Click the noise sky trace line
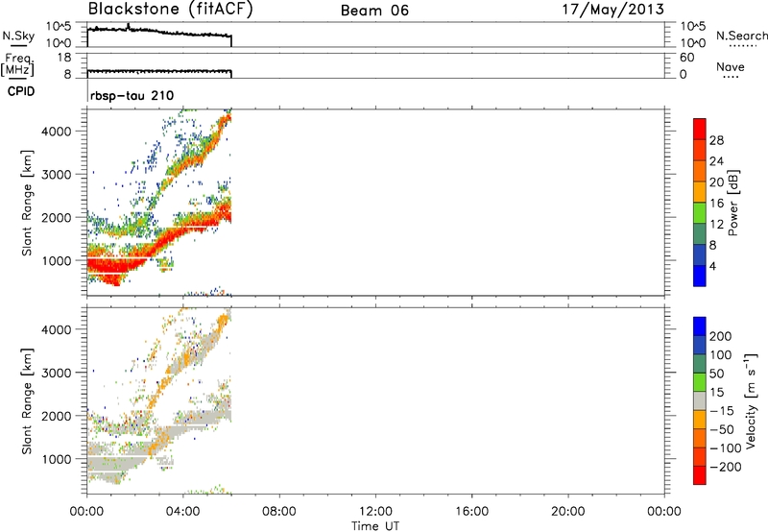This screenshot has width=768, height=532. point(159,33)
